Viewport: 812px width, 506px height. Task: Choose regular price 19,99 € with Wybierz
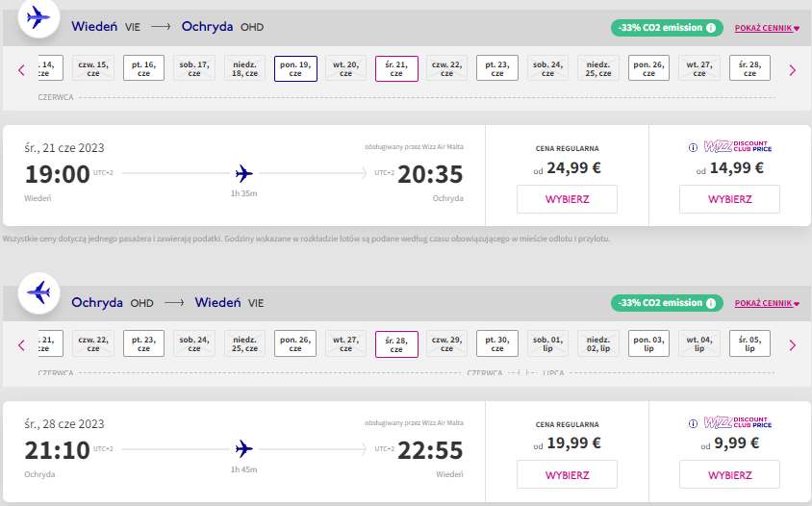click(x=567, y=474)
